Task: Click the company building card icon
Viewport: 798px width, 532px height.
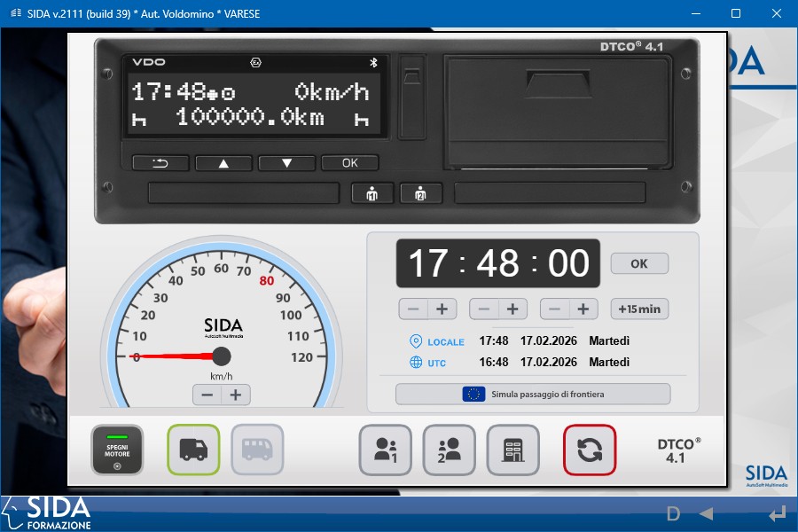Action: [x=512, y=450]
